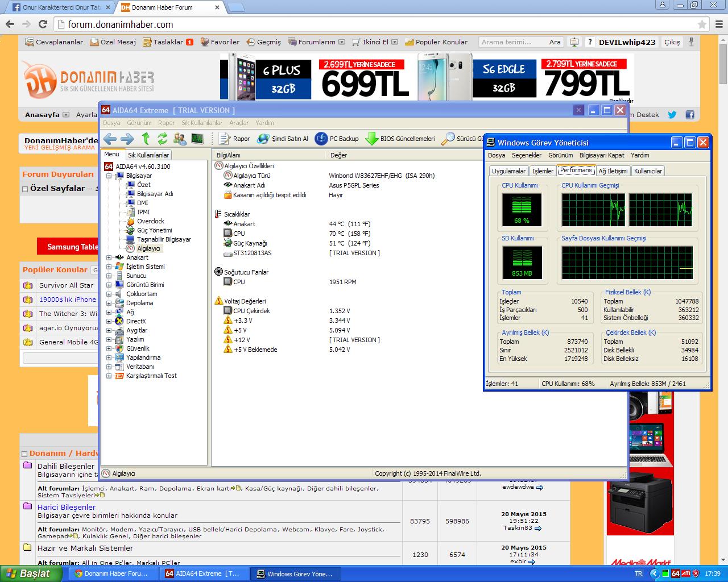Image resolution: width=728 pixels, height=582 pixels.
Task: Click AIDA64 tray icon in taskbar
Action: click(675, 573)
